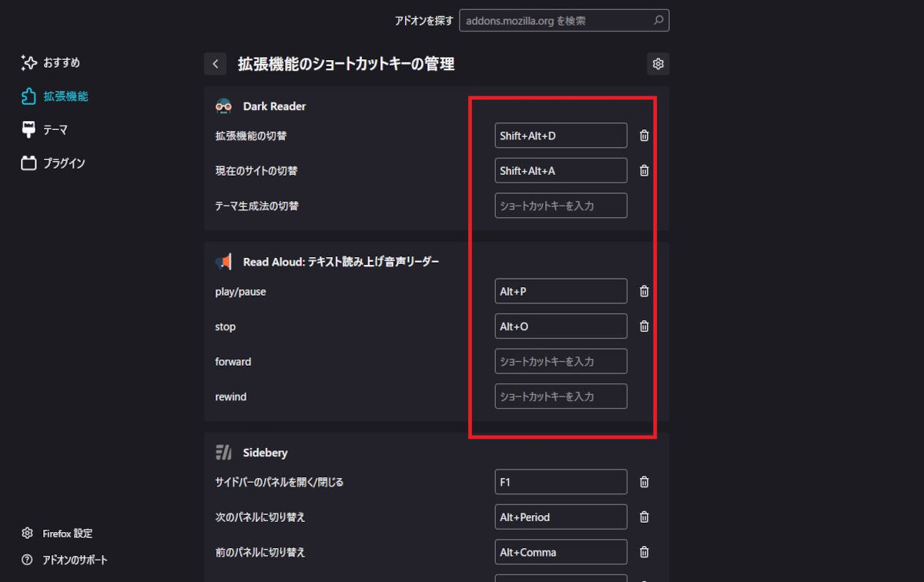924x582 pixels.
Task: Remove the play/pause shortcut with trash icon
Action: click(644, 292)
